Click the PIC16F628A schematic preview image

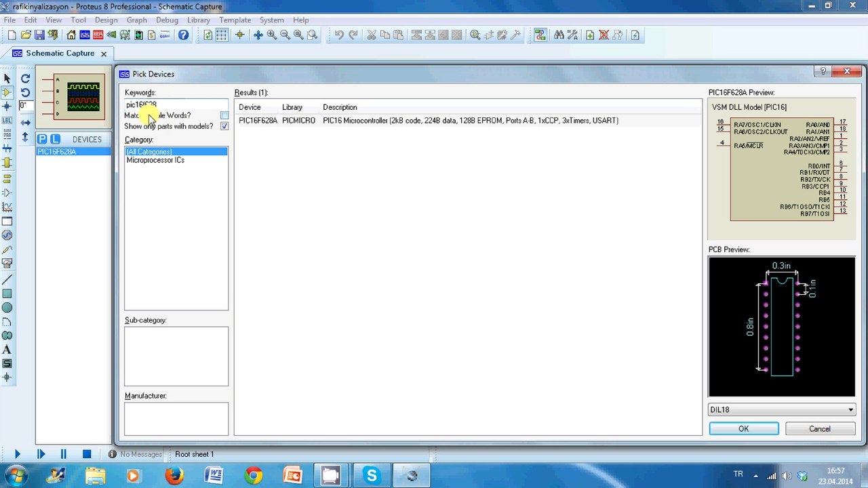click(x=782, y=169)
